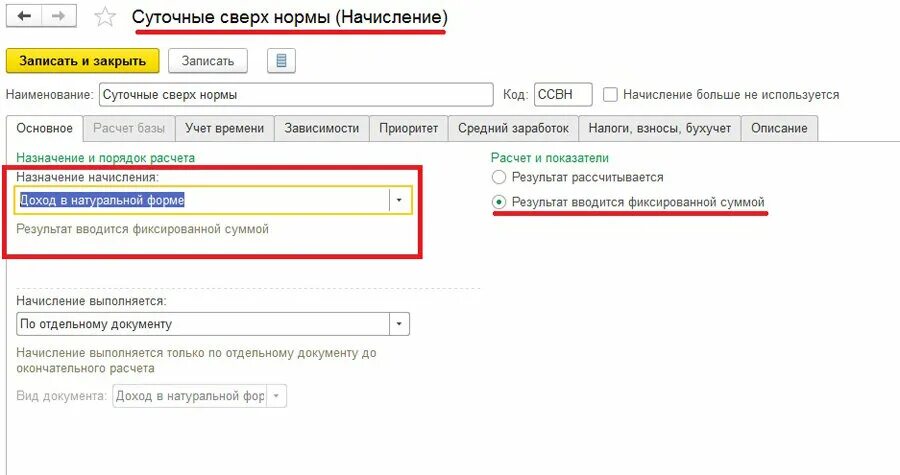Focus the 'Код' input field
The image size is (900, 475).
563,95
